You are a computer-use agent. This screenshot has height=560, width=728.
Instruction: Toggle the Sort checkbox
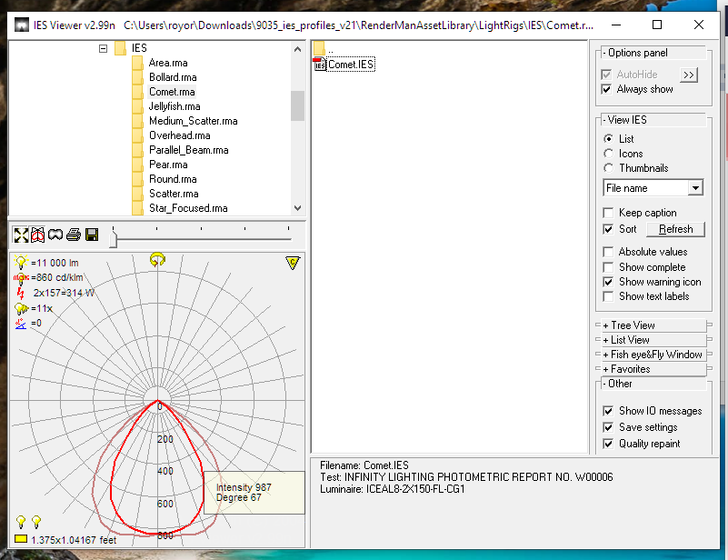(x=608, y=229)
